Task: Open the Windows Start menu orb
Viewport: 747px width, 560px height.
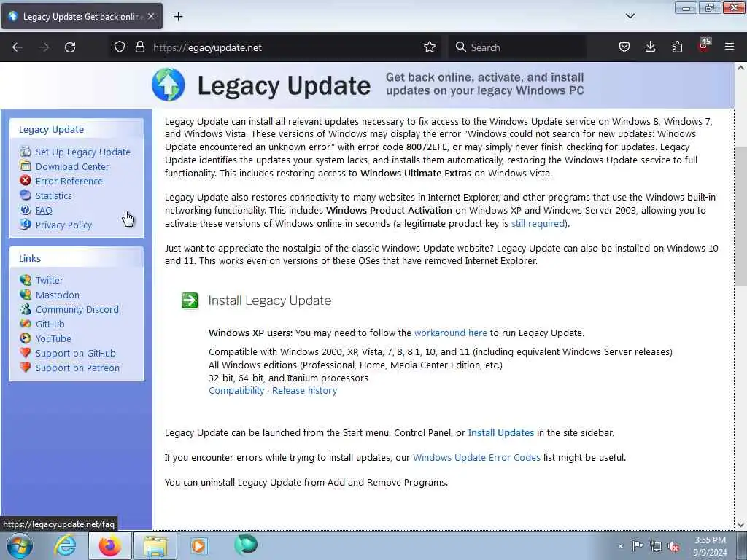Action: [x=20, y=545]
